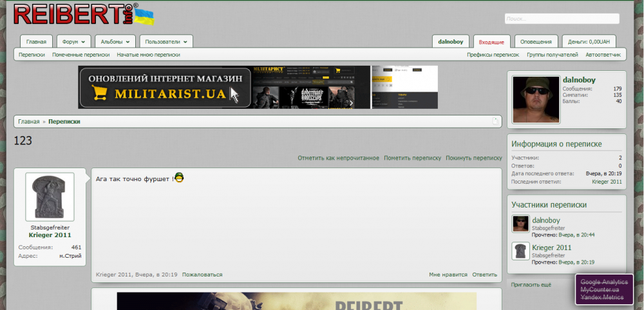Screen dimensions: 644x310
Task: Click dalnoboy small avatar in participants list
Action: click(520, 224)
